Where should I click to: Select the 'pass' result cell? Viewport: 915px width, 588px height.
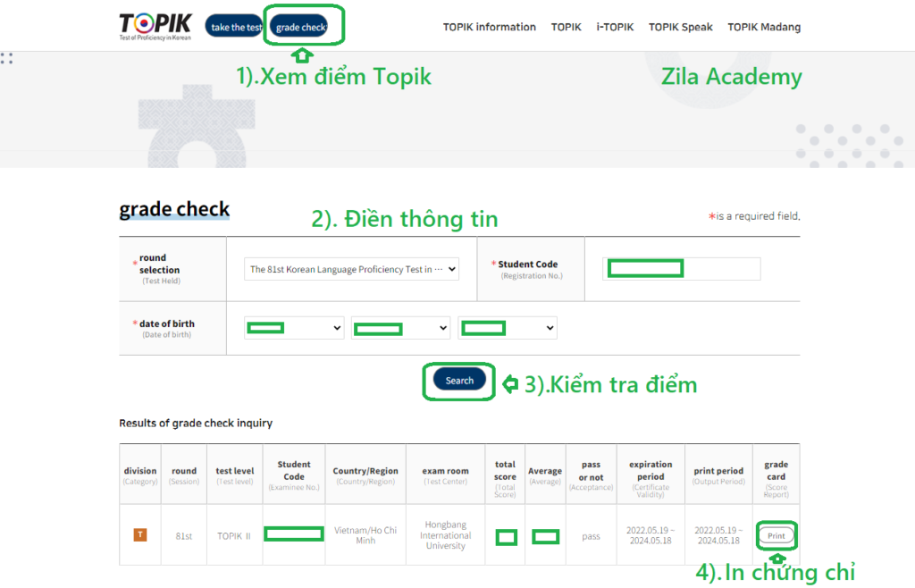pyautogui.click(x=592, y=536)
